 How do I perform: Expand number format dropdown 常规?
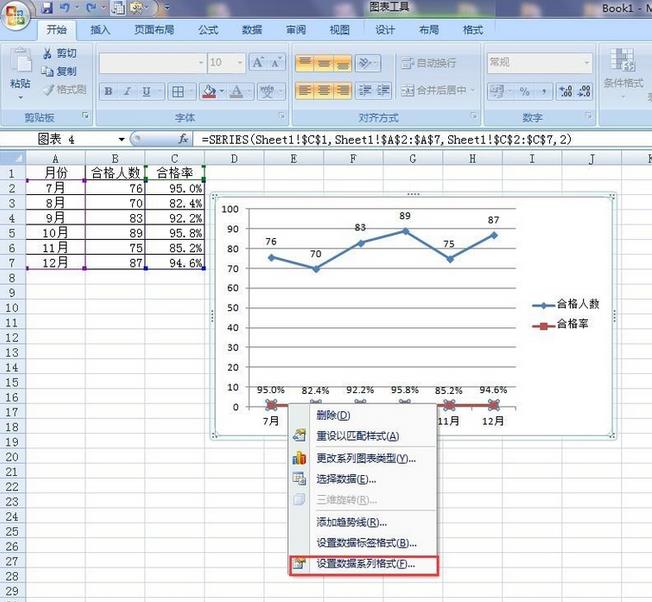(x=587, y=63)
